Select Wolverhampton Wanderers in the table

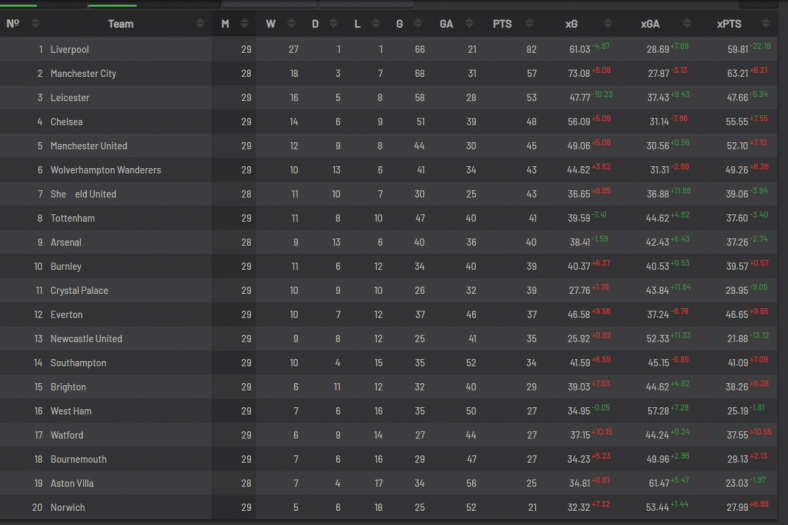point(105,170)
